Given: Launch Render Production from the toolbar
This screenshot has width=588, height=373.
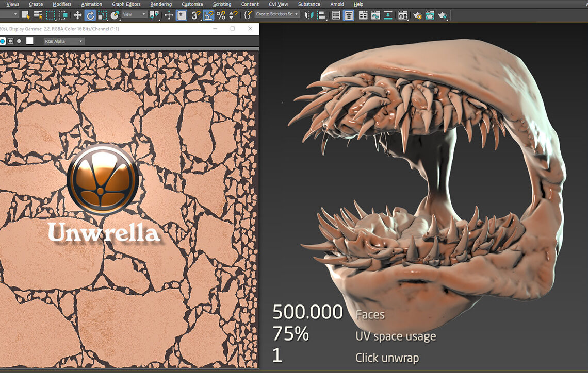Looking at the screenshot, I should point(443,15).
